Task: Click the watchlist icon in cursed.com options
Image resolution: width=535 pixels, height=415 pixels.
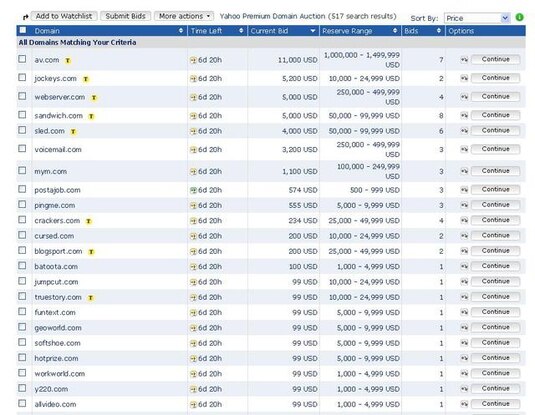Action: (464, 236)
